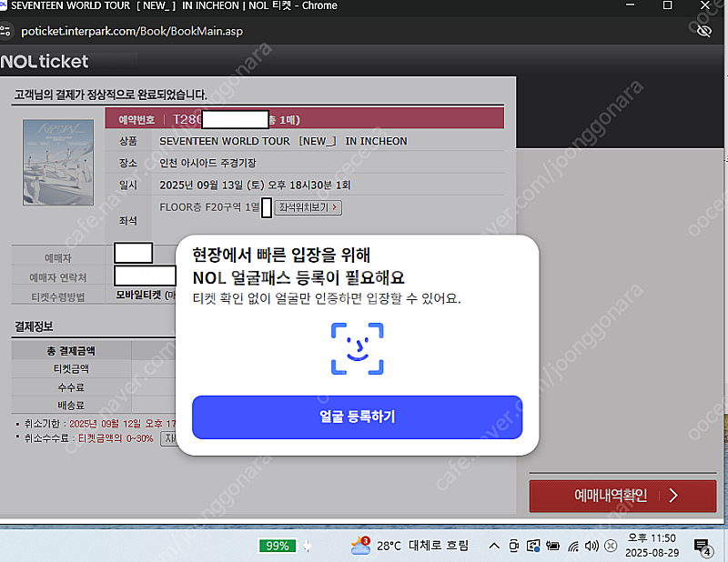Click the 티켓금액 row label
Viewport: 728px width, 562px height.
(x=71, y=369)
